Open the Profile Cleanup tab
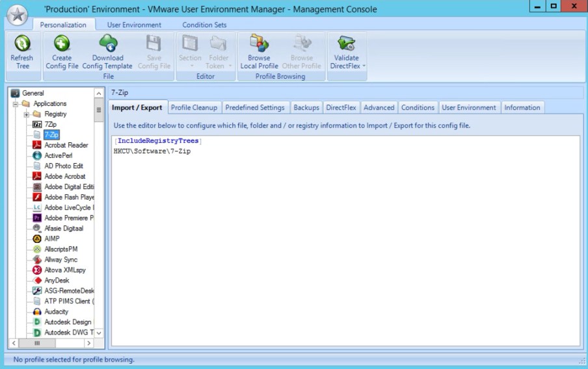The width and height of the screenshot is (588, 369). point(194,107)
